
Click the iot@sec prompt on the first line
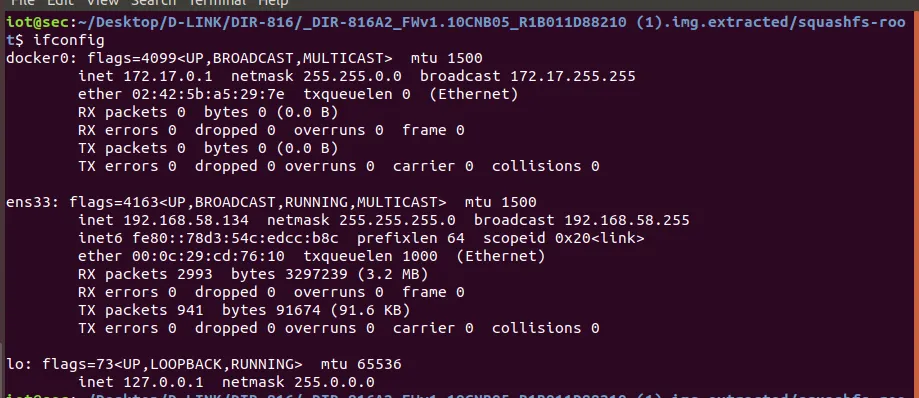[x=38, y=22]
